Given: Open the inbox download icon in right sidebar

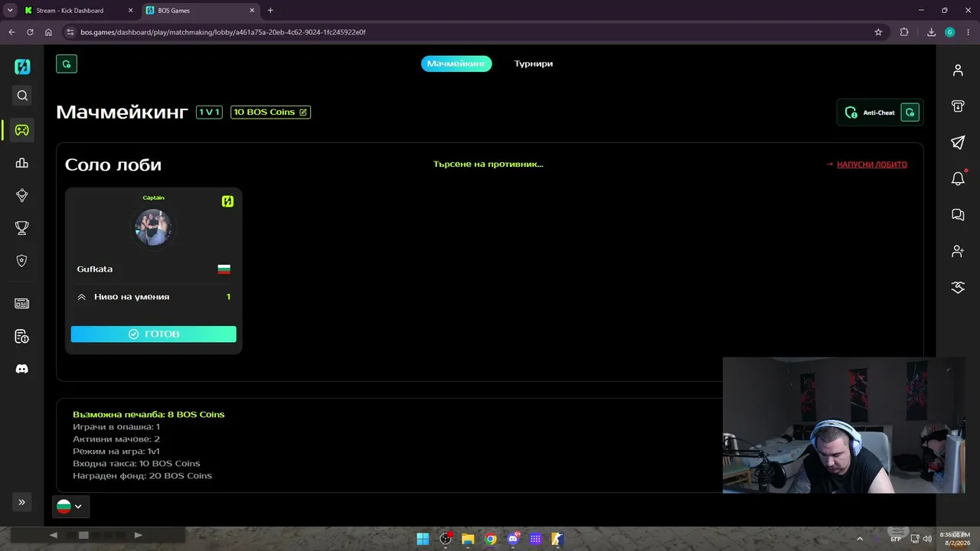Looking at the screenshot, I should coord(958,106).
